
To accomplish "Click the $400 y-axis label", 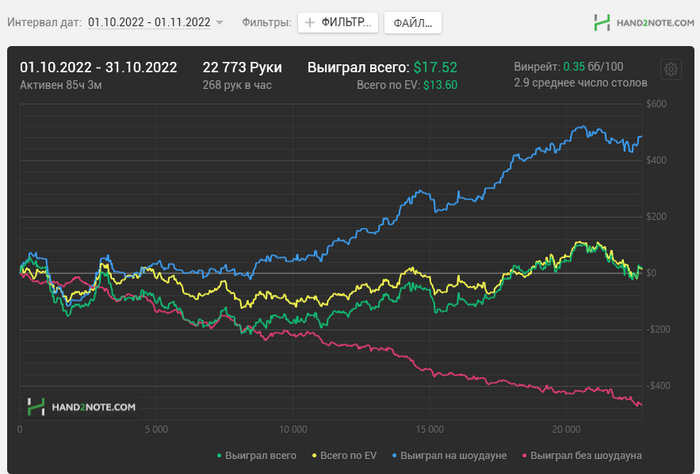I will click(656, 160).
